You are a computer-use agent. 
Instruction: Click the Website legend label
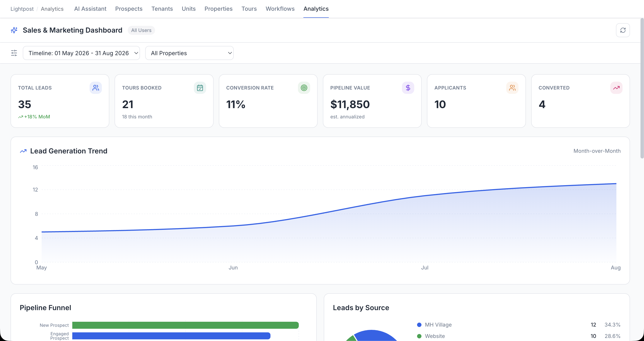pos(435,336)
